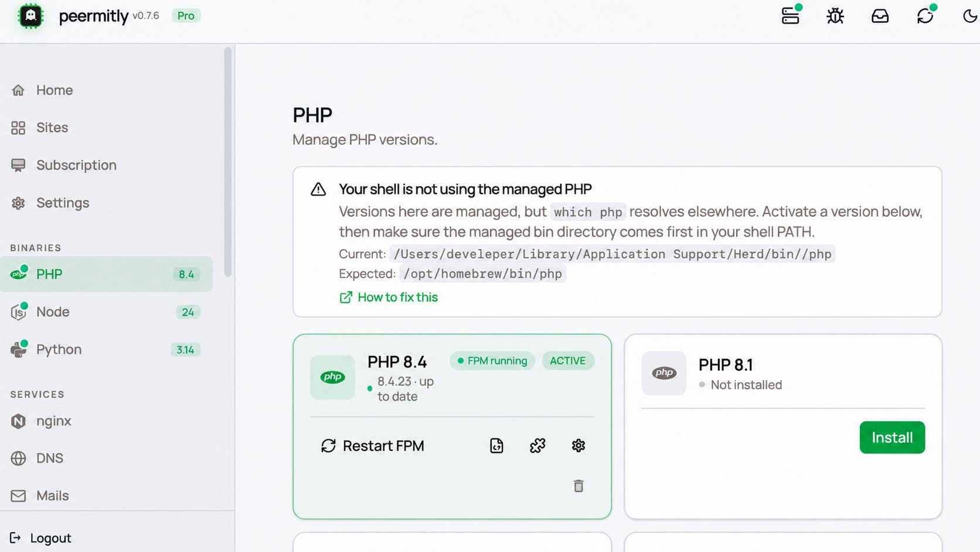
Task: Click the '8.4.23 · up to date' status
Action: click(405, 389)
